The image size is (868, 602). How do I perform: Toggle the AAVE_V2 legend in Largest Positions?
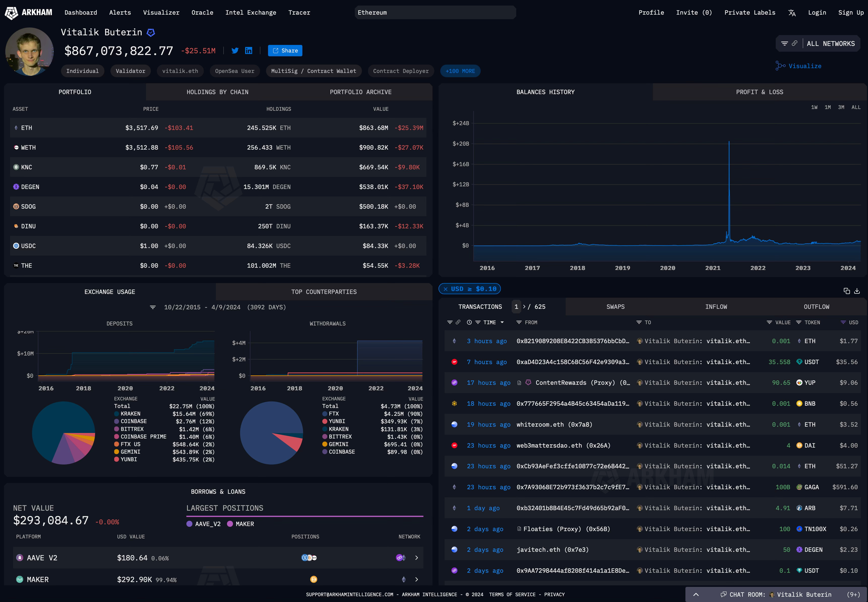click(203, 524)
